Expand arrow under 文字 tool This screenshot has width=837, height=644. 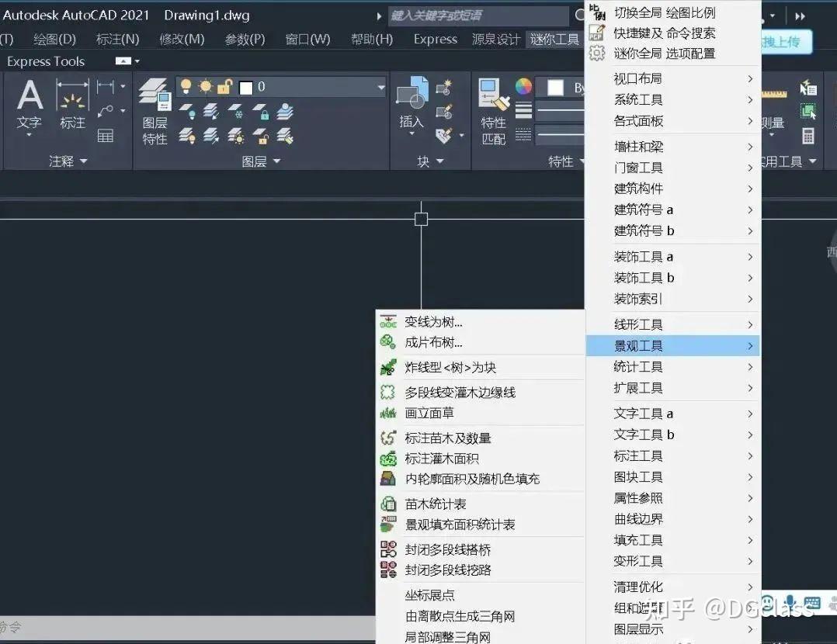[x=30, y=135]
